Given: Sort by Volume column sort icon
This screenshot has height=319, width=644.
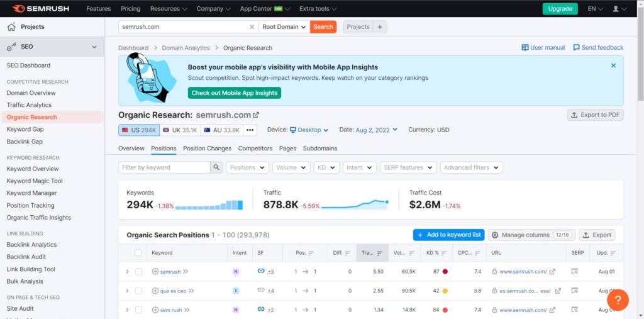Looking at the screenshot, I should coord(411,253).
